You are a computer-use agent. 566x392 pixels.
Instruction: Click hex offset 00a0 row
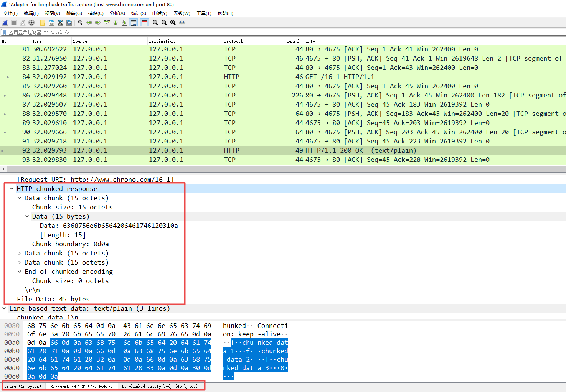point(12,343)
